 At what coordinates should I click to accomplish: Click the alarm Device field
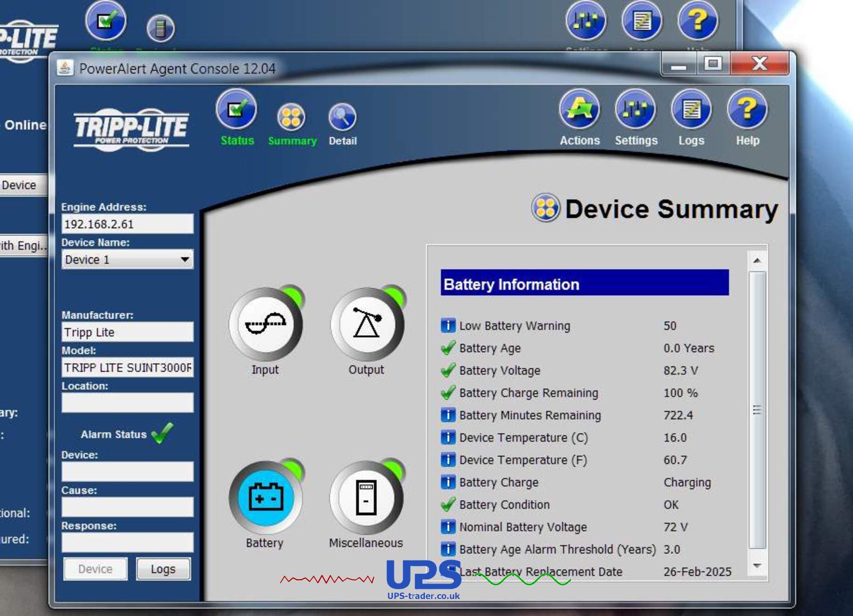[x=127, y=472]
